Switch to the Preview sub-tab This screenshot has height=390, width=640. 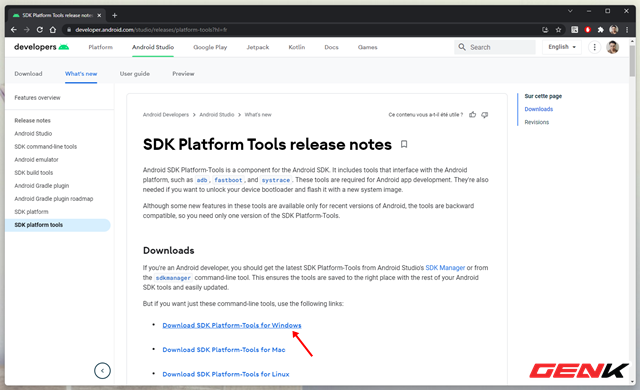tap(183, 74)
